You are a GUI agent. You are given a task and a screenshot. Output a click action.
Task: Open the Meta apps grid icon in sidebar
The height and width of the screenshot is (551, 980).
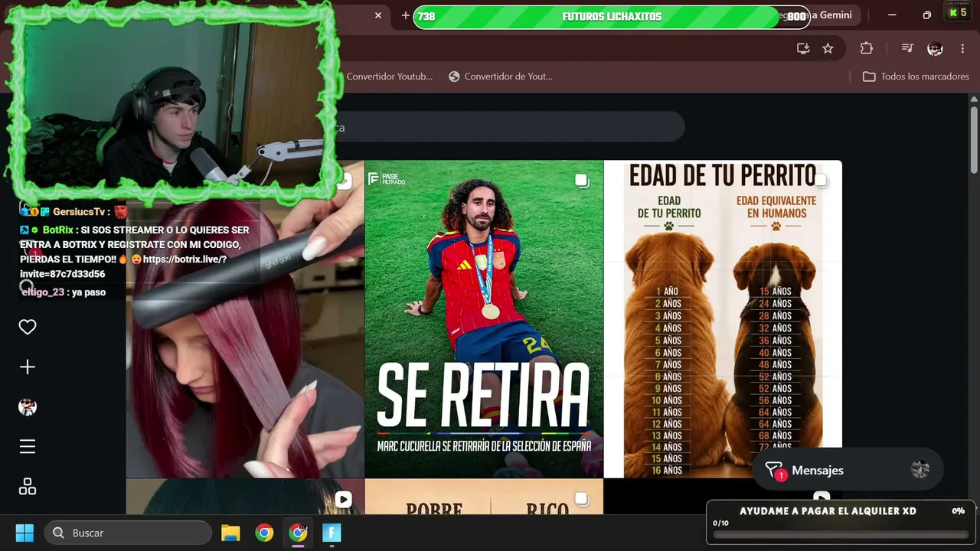tap(28, 487)
